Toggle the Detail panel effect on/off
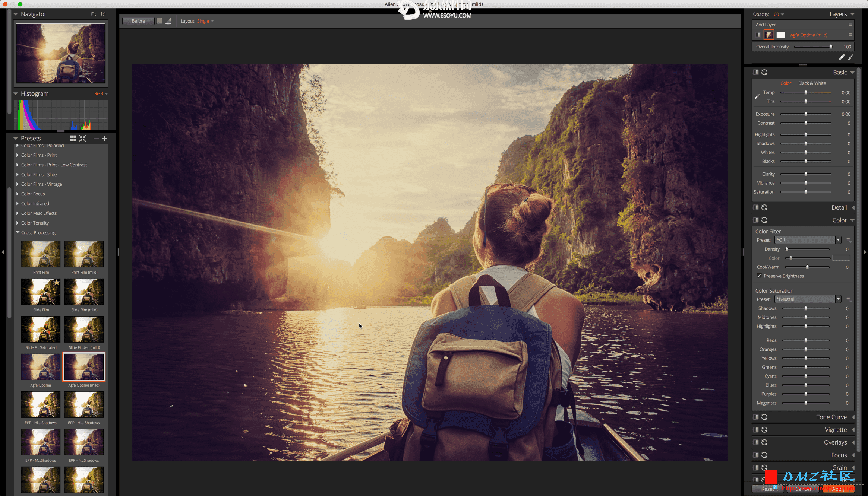This screenshot has height=496, width=868. tap(755, 207)
